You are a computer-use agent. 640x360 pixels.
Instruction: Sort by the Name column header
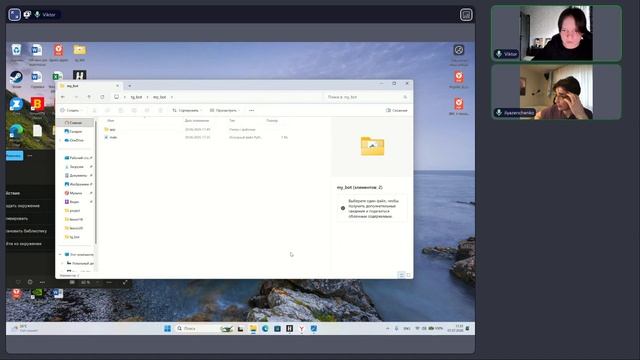(111, 121)
